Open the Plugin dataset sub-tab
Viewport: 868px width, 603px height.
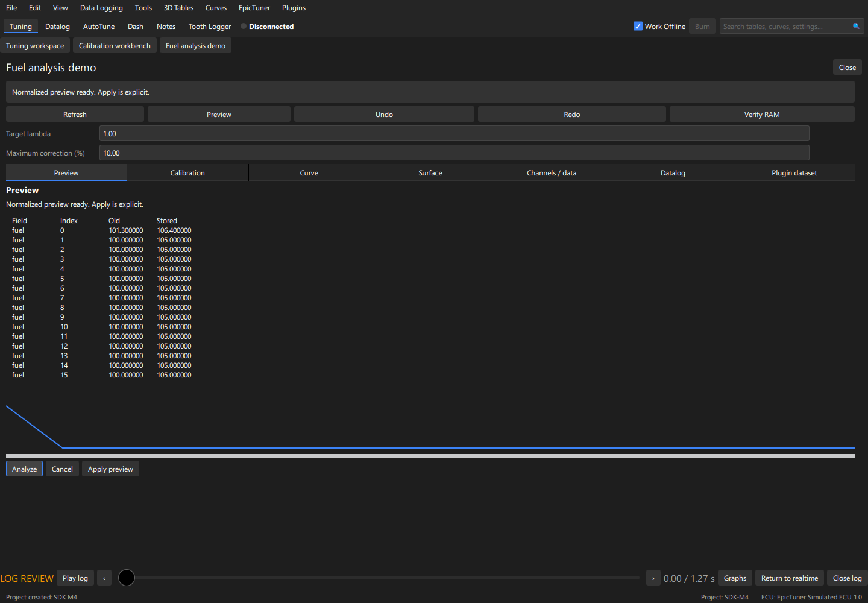pyautogui.click(x=794, y=173)
